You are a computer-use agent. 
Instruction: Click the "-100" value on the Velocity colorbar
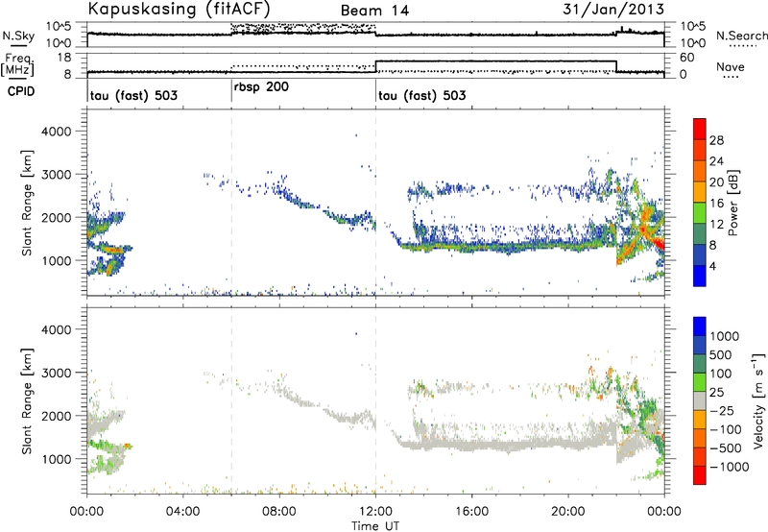[x=726, y=429]
